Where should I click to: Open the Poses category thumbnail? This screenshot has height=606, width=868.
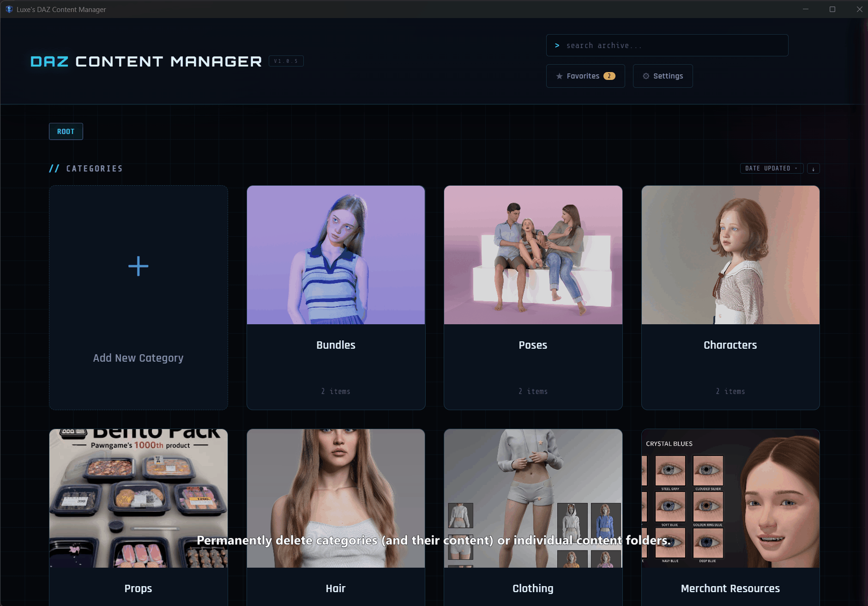point(533,255)
